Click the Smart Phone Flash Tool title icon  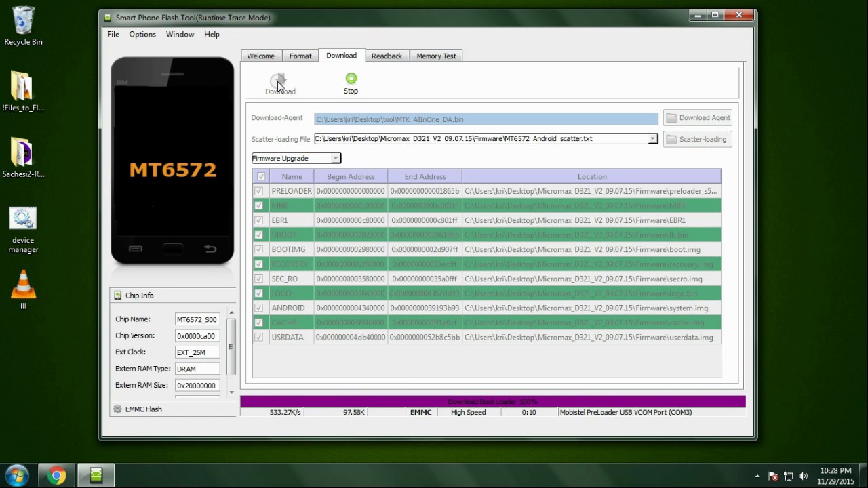(x=108, y=18)
